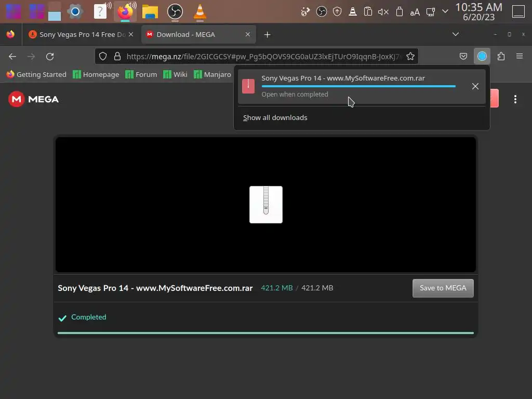532x399 pixels.
Task: Open the battery tray icon
Action: click(x=400, y=12)
